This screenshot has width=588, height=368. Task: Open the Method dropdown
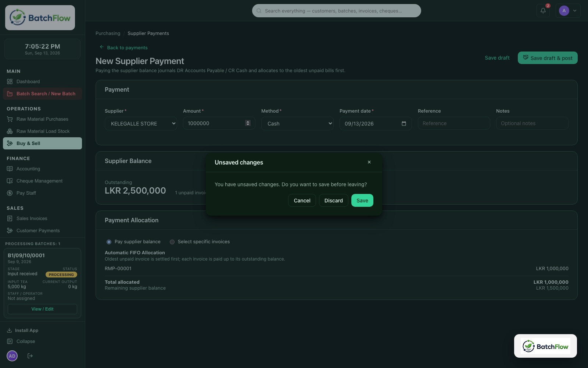297,123
